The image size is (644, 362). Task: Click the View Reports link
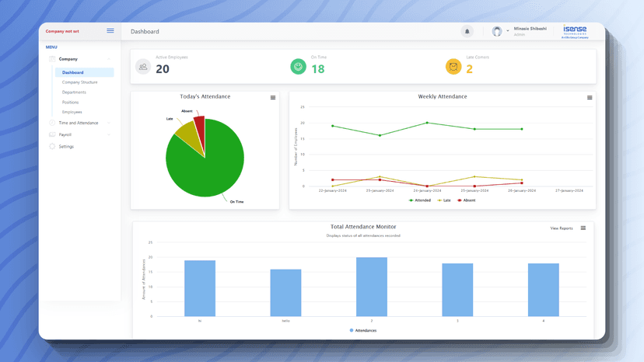(x=561, y=228)
